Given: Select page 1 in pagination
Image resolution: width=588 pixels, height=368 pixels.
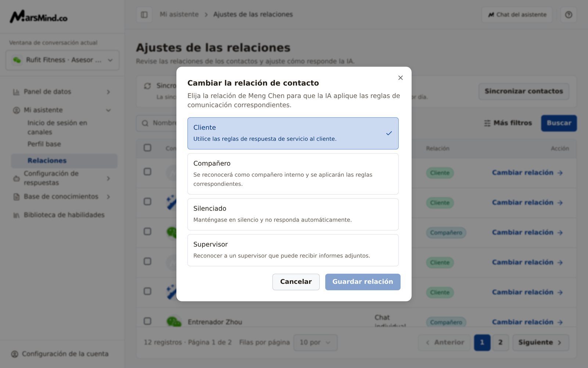Looking at the screenshot, I should (482, 343).
